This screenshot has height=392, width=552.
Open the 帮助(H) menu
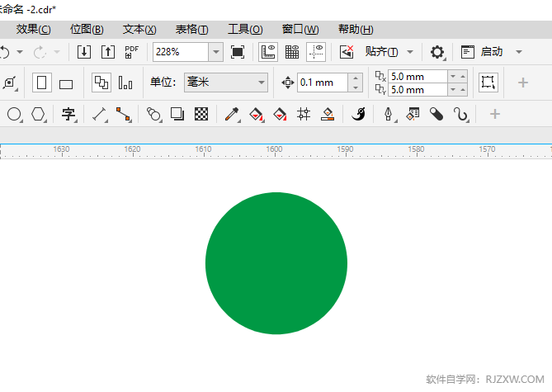point(356,29)
